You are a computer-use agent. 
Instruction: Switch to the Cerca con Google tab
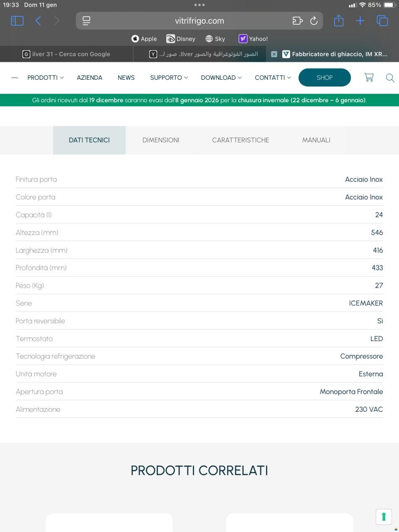point(66,54)
